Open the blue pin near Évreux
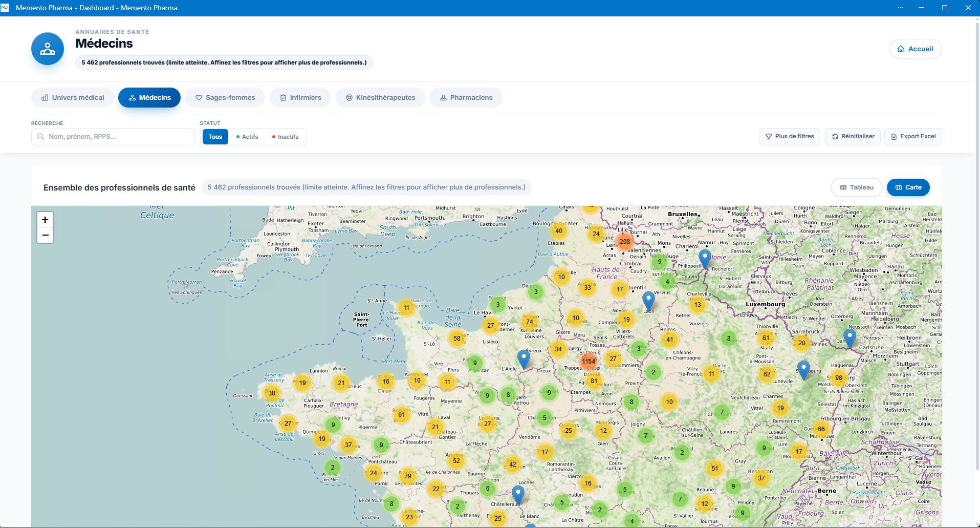Viewport: 980px width, 528px height. click(524, 360)
